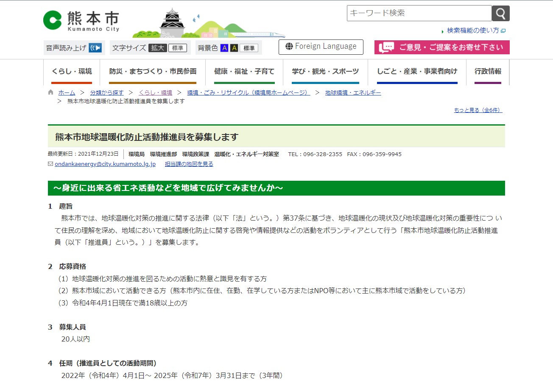Click the globe icon for Foreign Language
553x392 pixels.
289,47
